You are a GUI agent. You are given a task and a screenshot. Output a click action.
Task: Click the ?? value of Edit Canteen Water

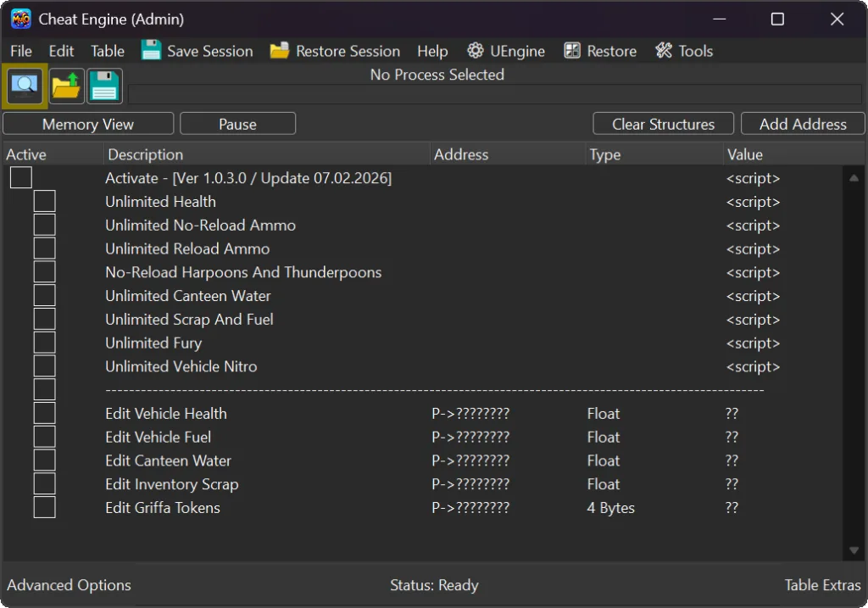pyautogui.click(x=732, y=460)
